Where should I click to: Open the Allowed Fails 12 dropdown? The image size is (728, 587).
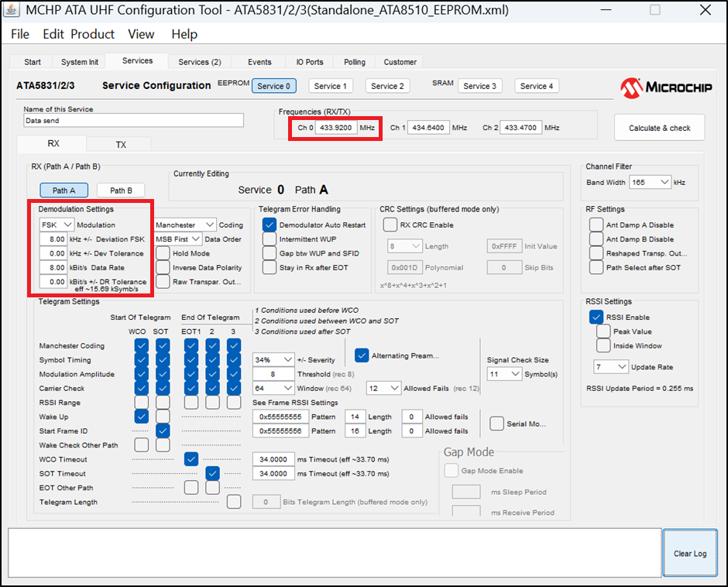point(383,388)
